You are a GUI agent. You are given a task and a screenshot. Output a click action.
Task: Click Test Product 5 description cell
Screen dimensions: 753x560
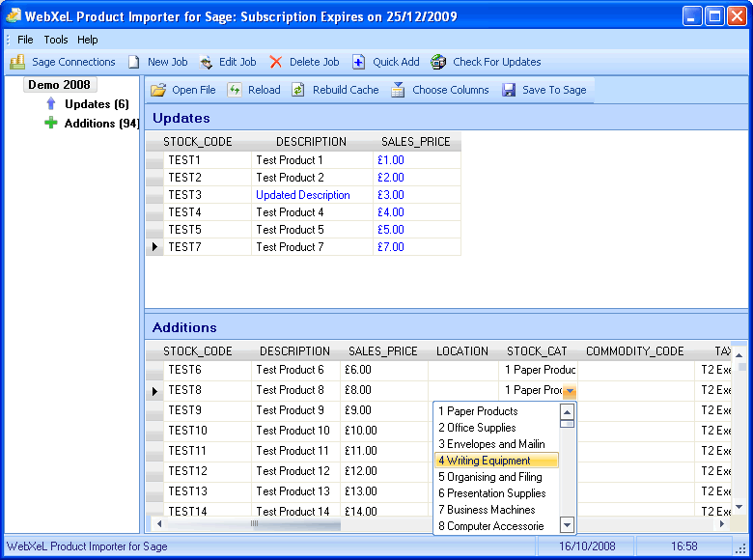tap(312, 230)
